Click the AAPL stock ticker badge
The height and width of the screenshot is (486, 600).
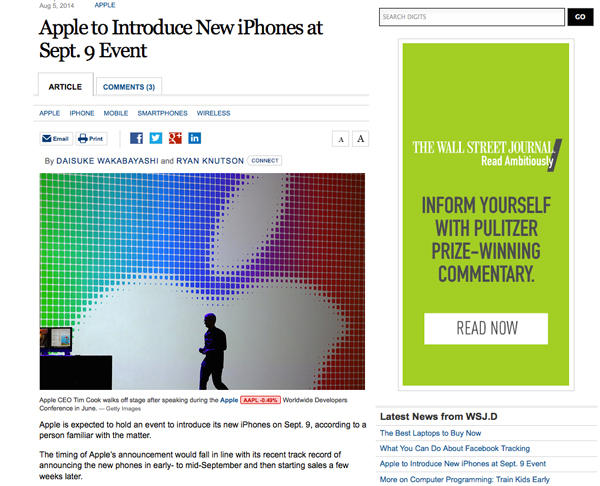pyautogui.click(x=260, y=400)
